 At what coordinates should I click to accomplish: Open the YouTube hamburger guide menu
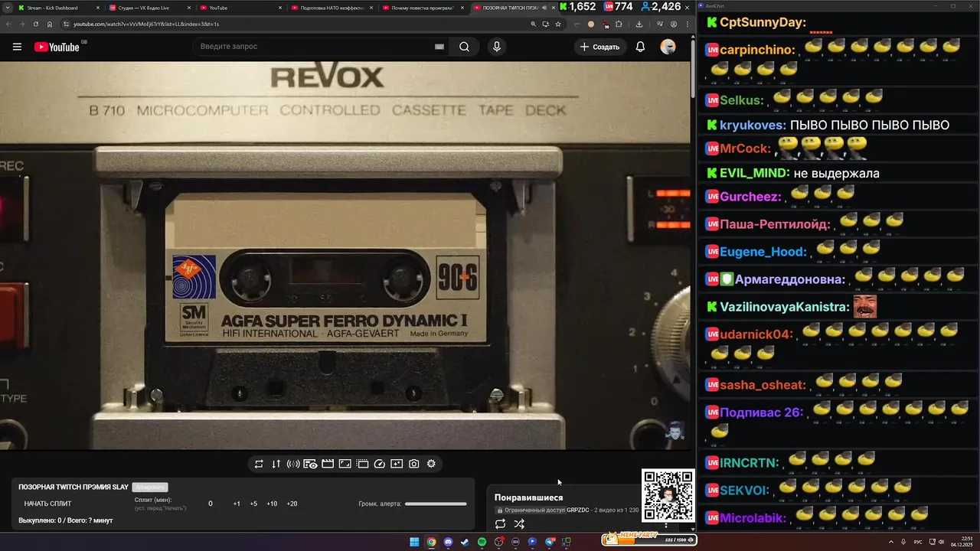coord(17,47)
